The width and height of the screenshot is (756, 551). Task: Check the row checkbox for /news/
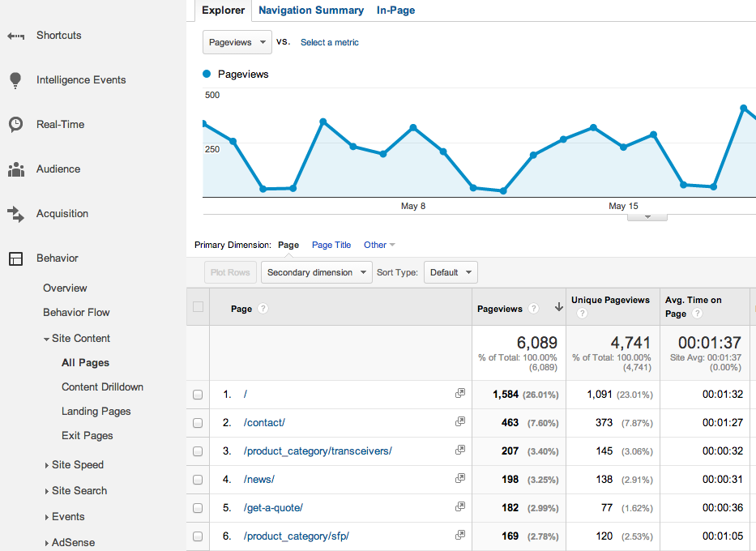[198, 479]
